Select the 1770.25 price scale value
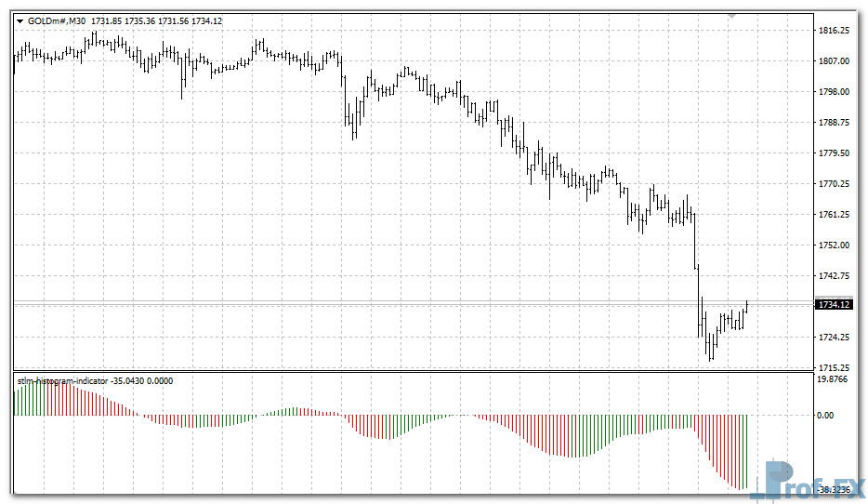Image resolution: width=868 pixels, height=504 pixels. pyautogui.click(x=834, y=184)
